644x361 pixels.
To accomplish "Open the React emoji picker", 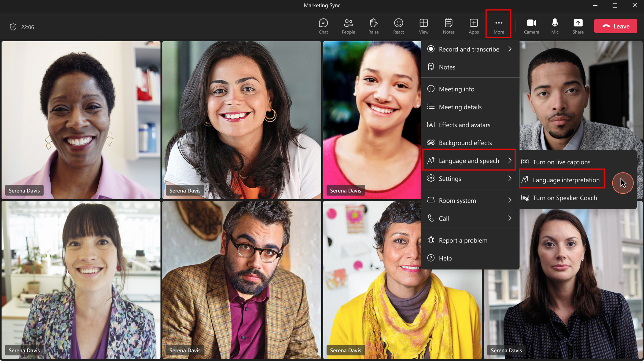I will 398,26.
